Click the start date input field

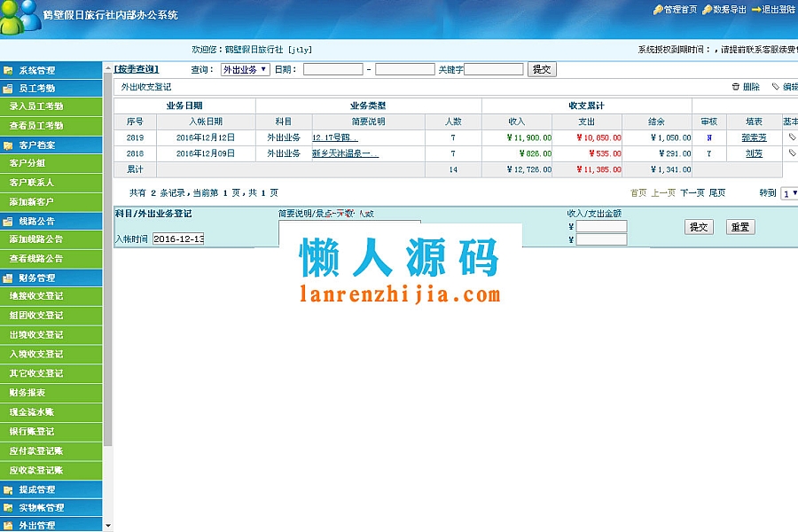coord(333,69)
